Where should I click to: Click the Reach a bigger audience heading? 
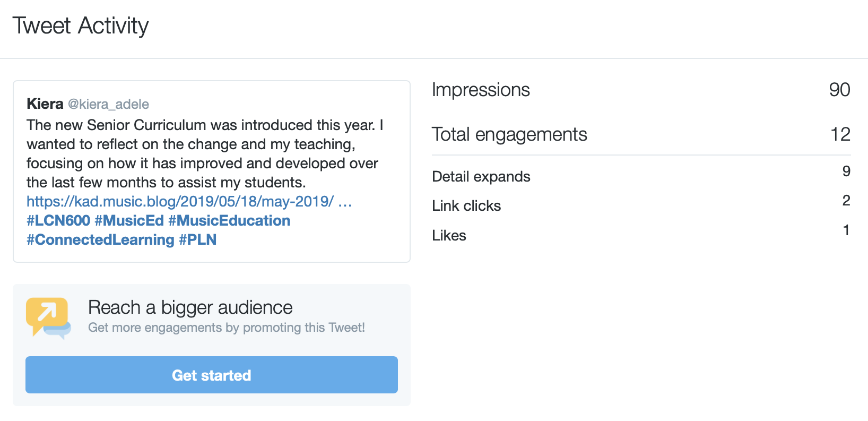point(190,308)
